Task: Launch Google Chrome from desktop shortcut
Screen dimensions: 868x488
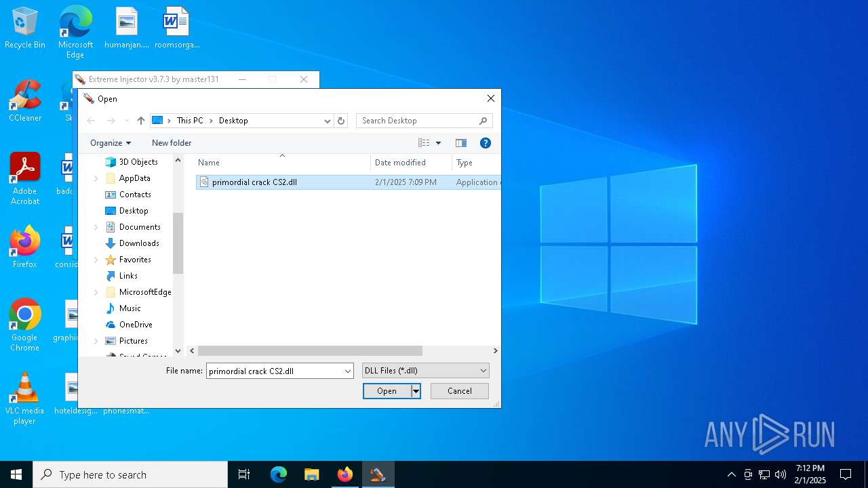Action: tap(25, 325)
